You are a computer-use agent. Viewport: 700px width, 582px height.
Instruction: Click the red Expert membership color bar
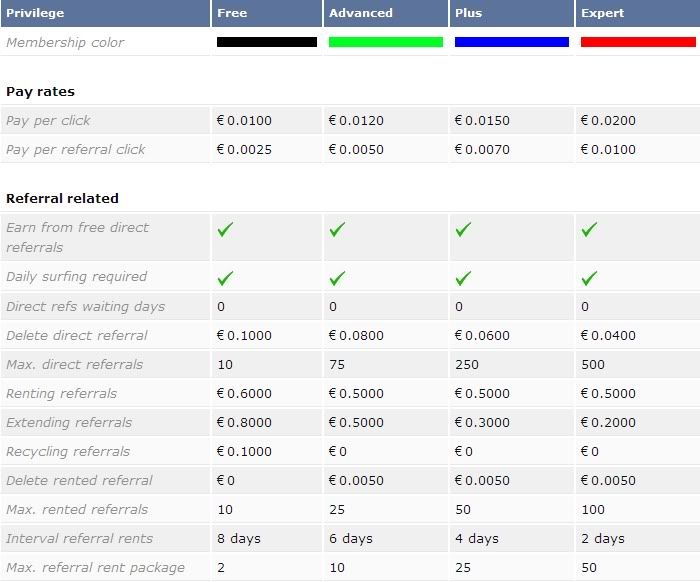coord(637,42)
